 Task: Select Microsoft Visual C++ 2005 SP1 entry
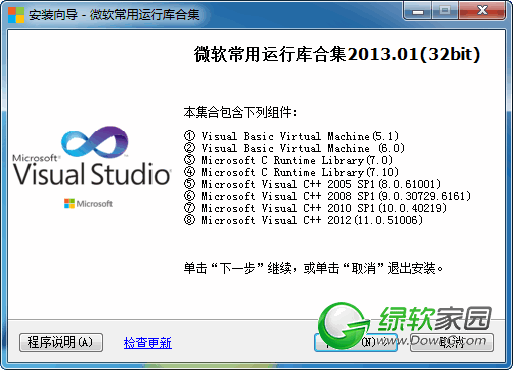[312, 184]
